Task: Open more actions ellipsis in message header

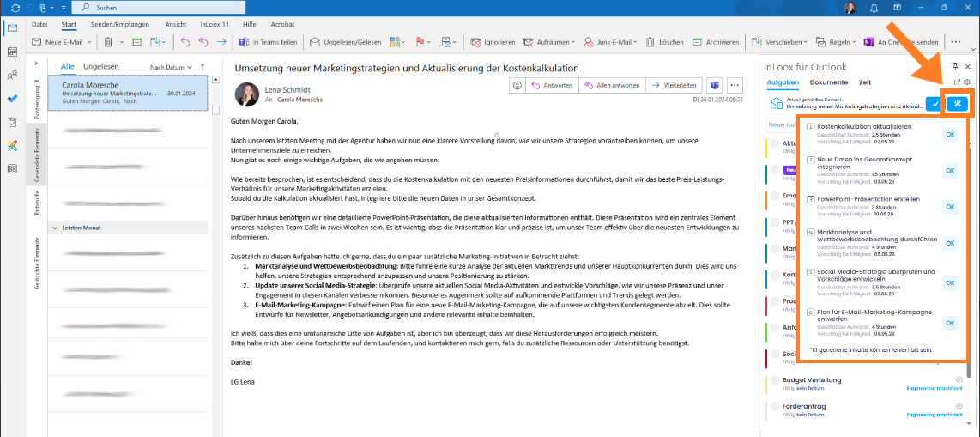Action: (735, 85)
